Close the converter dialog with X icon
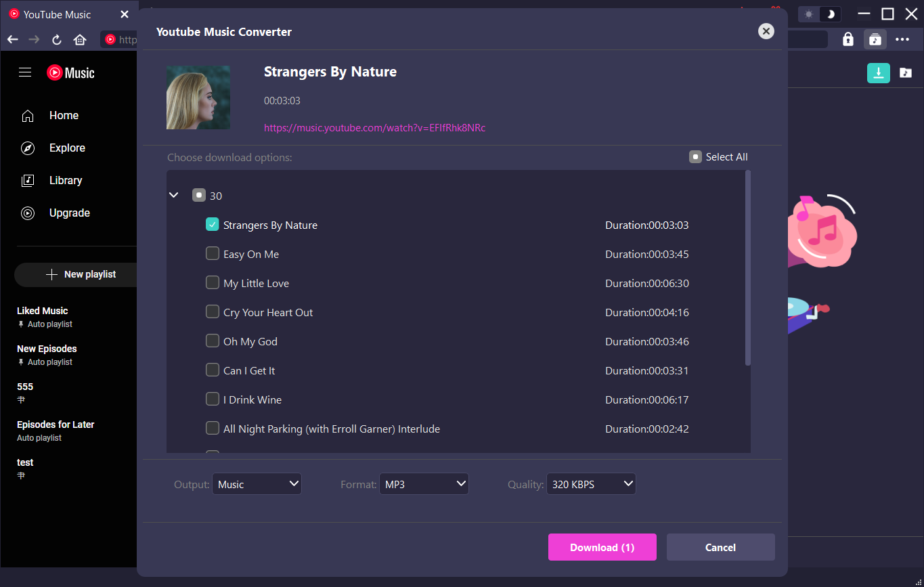 tap(766, 31)
